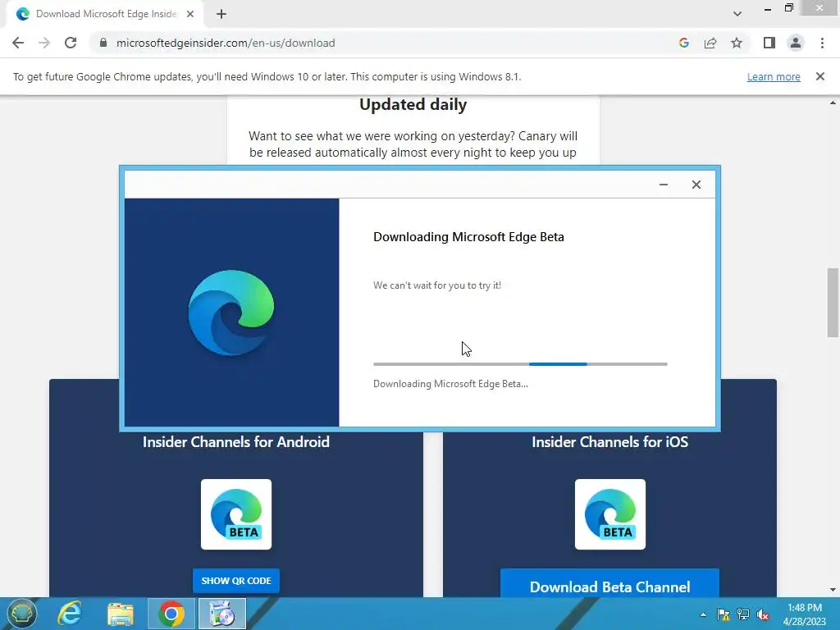Minimize the Edge Beta installer dialog
The image size is (840, 630).
pyautogui.click(x=663, y=185)
